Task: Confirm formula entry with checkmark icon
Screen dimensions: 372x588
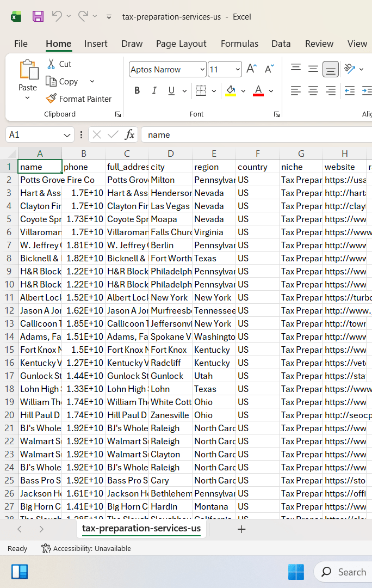Action: pos(113,134)
